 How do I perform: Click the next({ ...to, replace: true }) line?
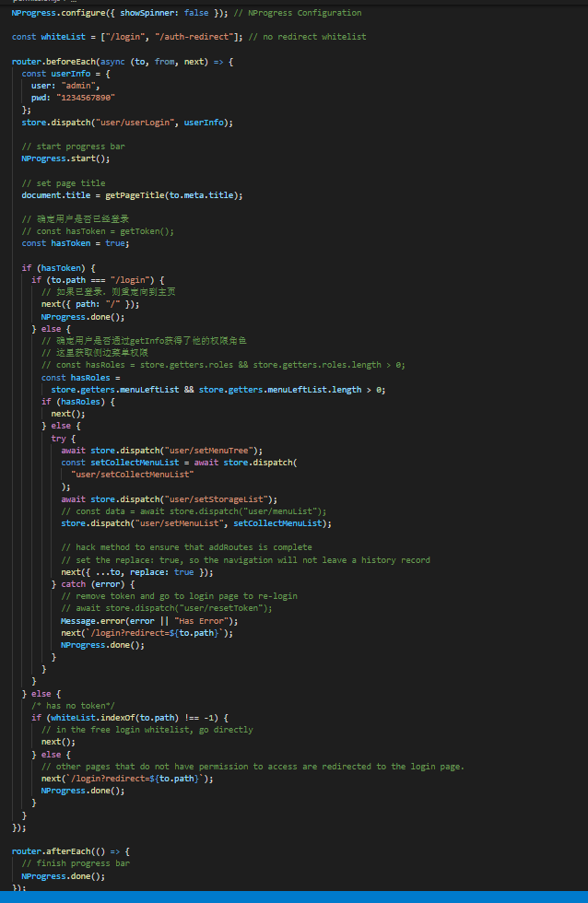[137, 572]
